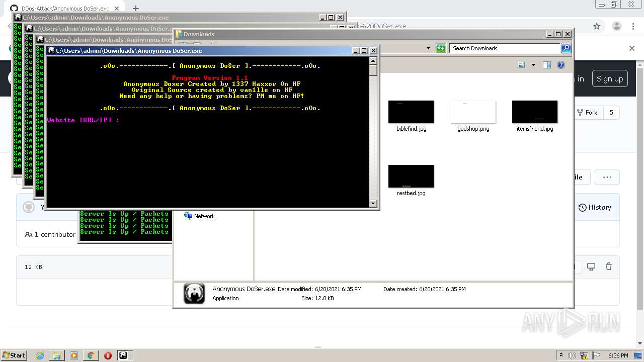The height and width of the screenshot is (362, 644).
Task: Open the file History link
Action: tap(595, 207)
